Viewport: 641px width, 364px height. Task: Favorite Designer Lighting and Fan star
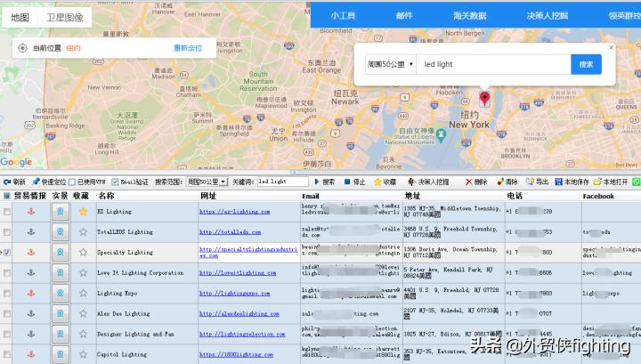(x=83, y=334)
